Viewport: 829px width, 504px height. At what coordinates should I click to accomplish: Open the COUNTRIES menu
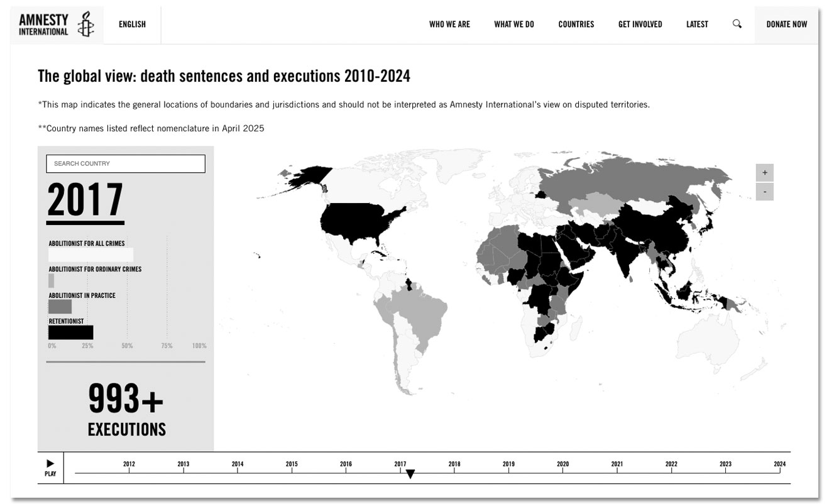tap(576, 25)
